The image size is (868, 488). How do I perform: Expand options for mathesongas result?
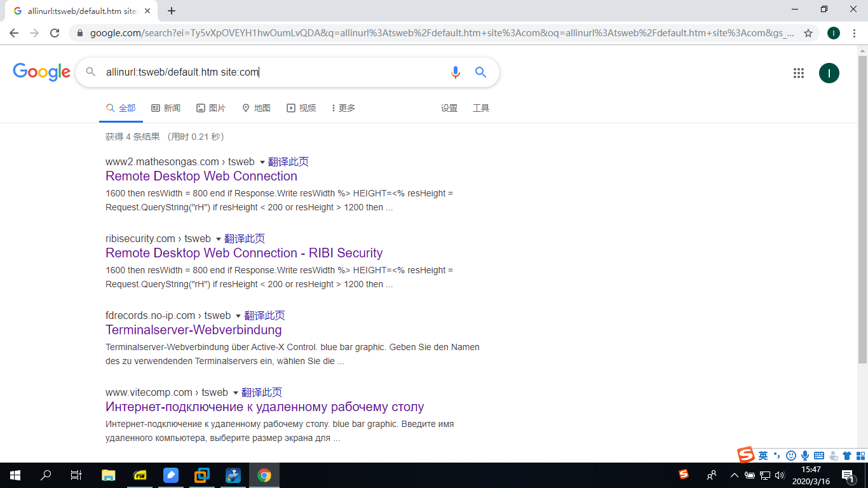[262, 162]
